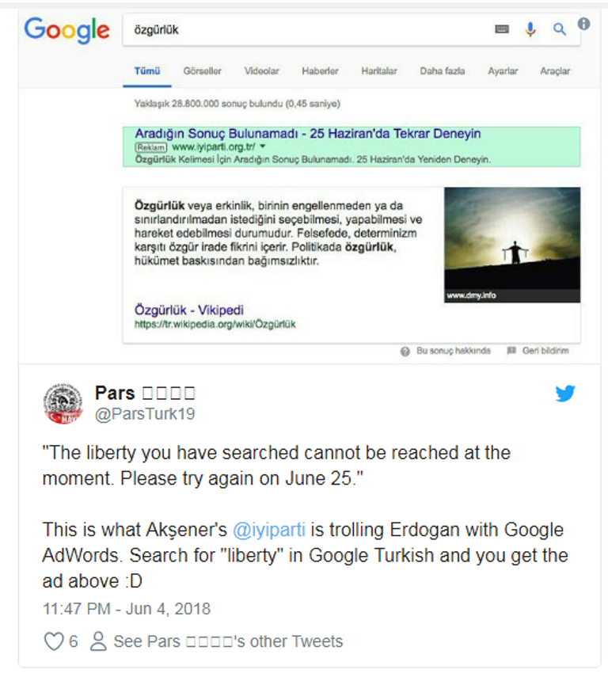Select the Videolar tab
Screen dimensions: 608x700
[x=261, y=71]
